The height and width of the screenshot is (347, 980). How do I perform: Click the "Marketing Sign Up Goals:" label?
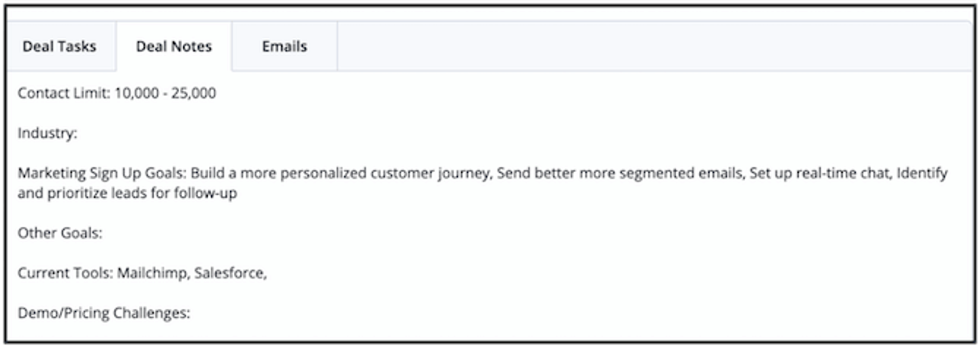click(102, 173)
